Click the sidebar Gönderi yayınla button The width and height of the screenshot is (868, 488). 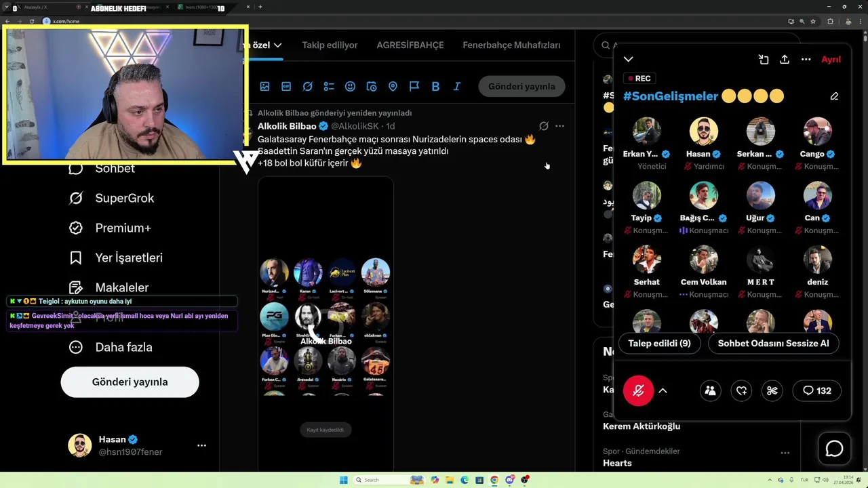click(130, 382)
